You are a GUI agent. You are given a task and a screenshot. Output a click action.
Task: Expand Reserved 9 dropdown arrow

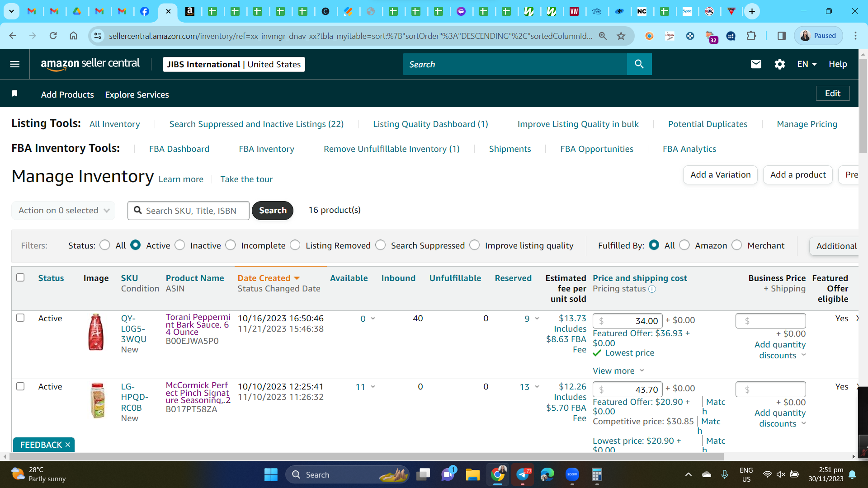(537, 318)
